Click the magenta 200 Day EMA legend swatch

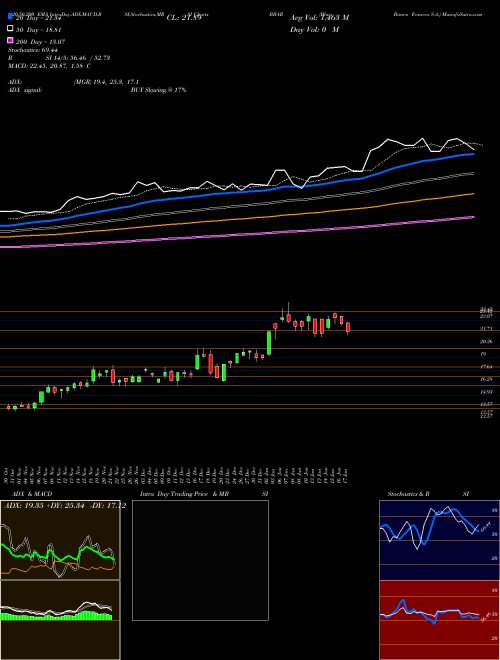tap(10, 40)
